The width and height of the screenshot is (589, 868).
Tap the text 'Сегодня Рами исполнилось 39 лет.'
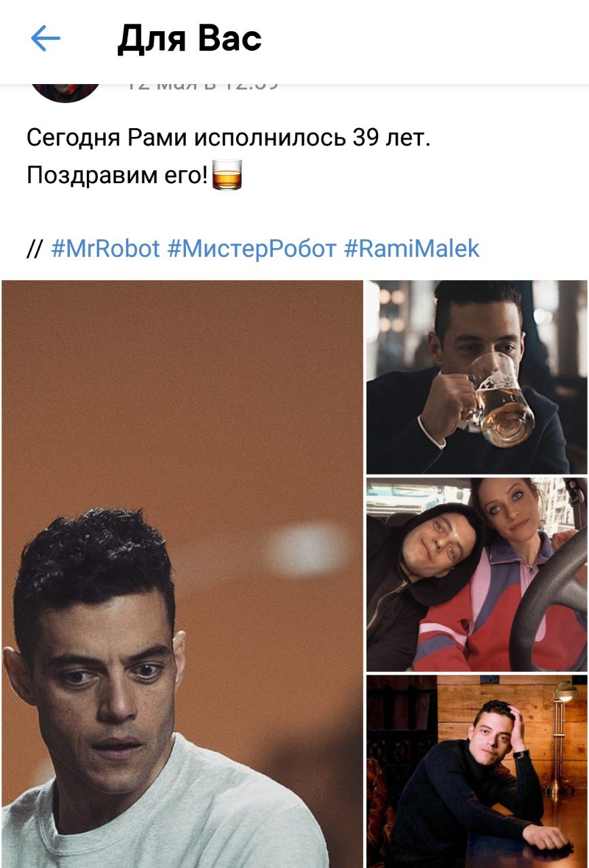coord(229,138)
